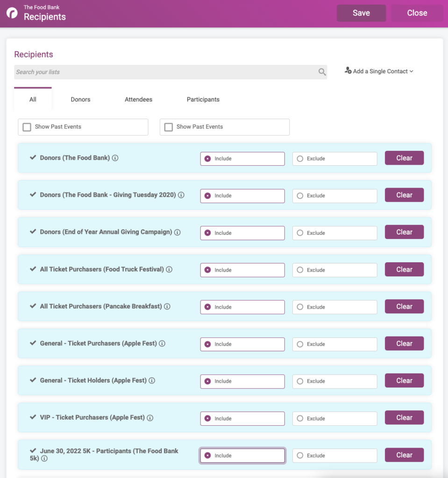Screen dimensions: 448x478
Task: Show info for Giving Tuesday 2020 donors
Action: click(x=181, y=195)
